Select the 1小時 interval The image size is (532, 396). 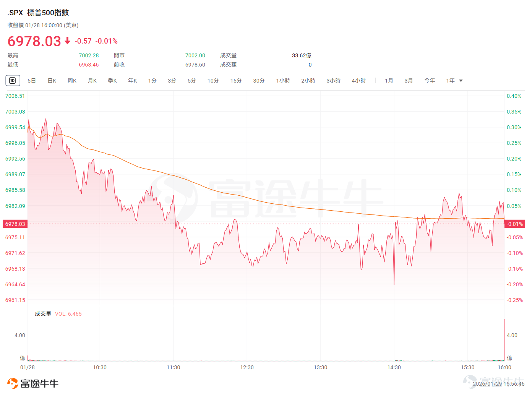tap(283, 81)
